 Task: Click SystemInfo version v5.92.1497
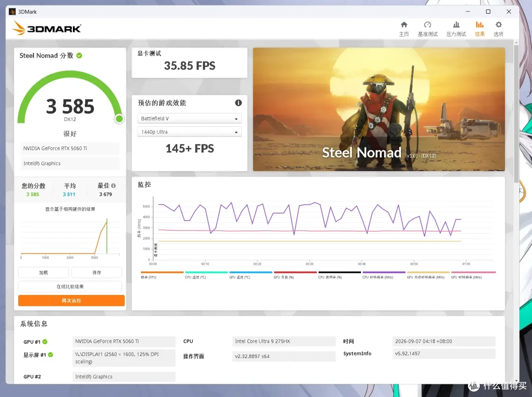(444, 354)
